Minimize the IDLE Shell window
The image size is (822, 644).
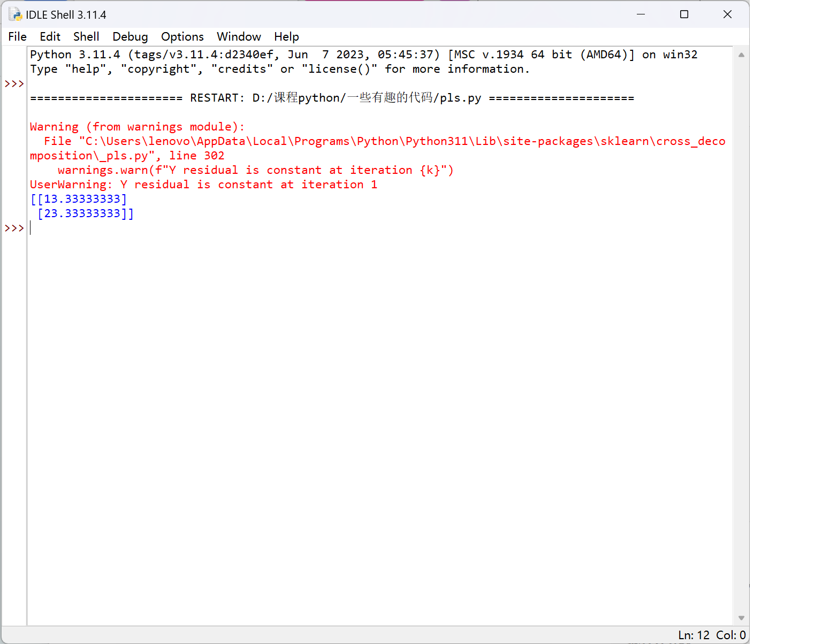pyautogui.click(x=641, y=14)
